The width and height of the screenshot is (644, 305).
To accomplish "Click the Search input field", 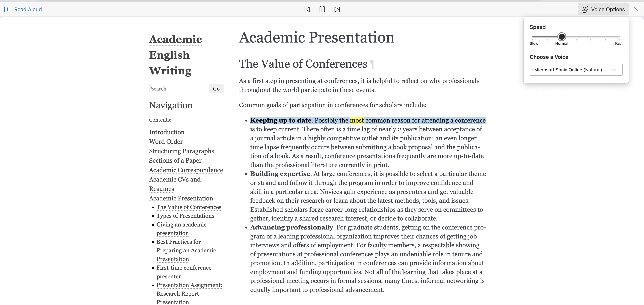I will point(179,88).
